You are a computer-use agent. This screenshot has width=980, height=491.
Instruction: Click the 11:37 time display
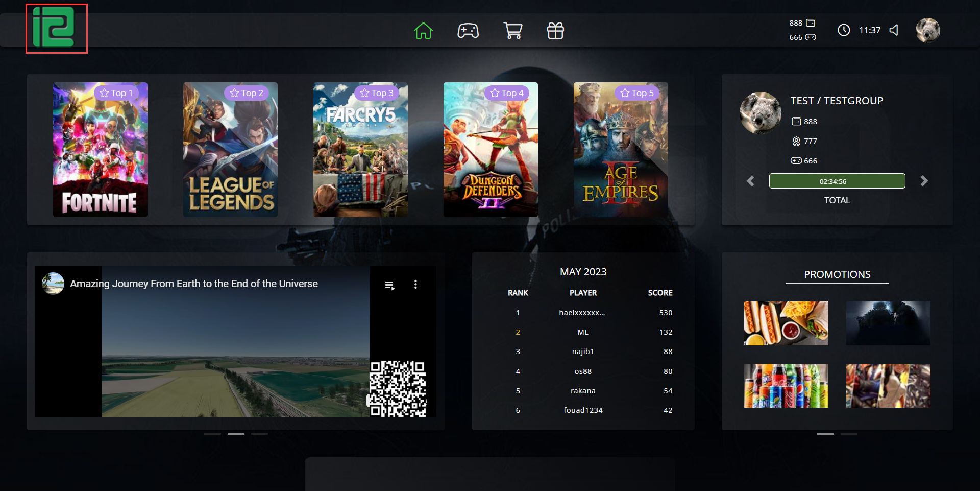click(x=870, y=30)
